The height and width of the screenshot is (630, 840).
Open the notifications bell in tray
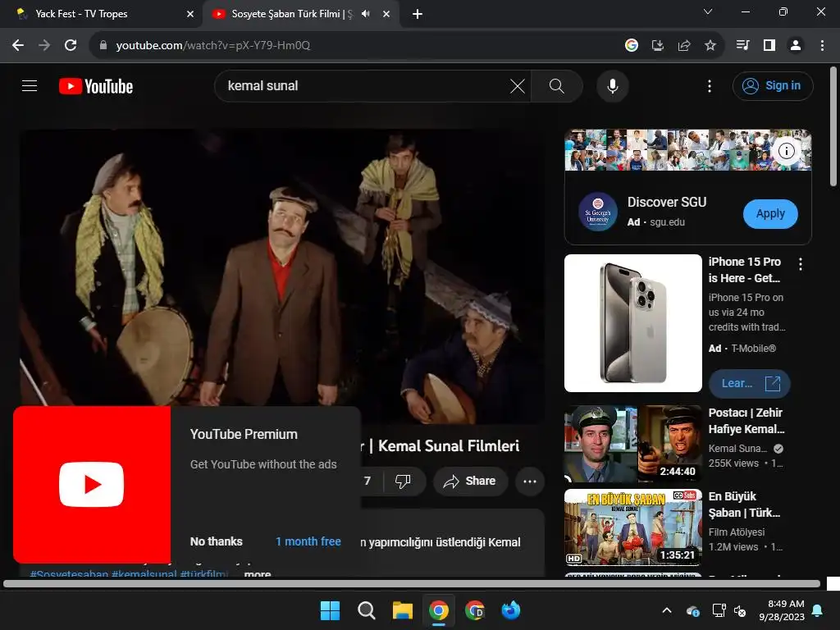pyautogui.click(x=818, y=610)
